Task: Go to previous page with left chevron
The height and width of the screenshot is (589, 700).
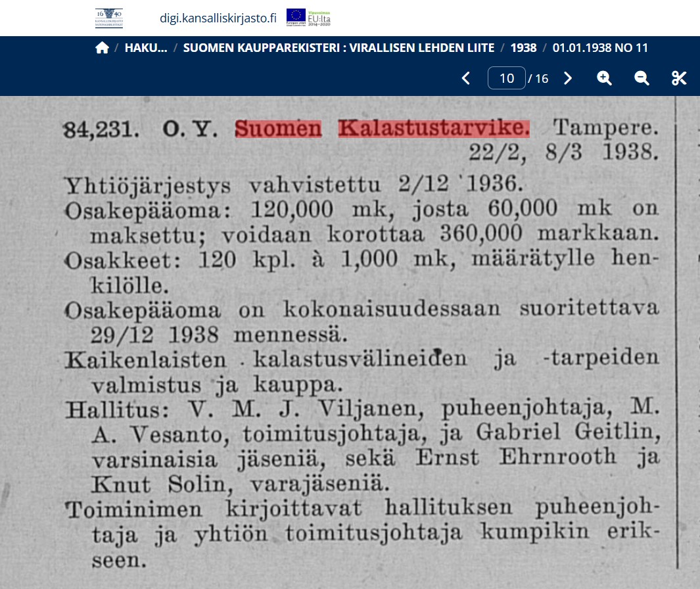Action: [466, 78]
